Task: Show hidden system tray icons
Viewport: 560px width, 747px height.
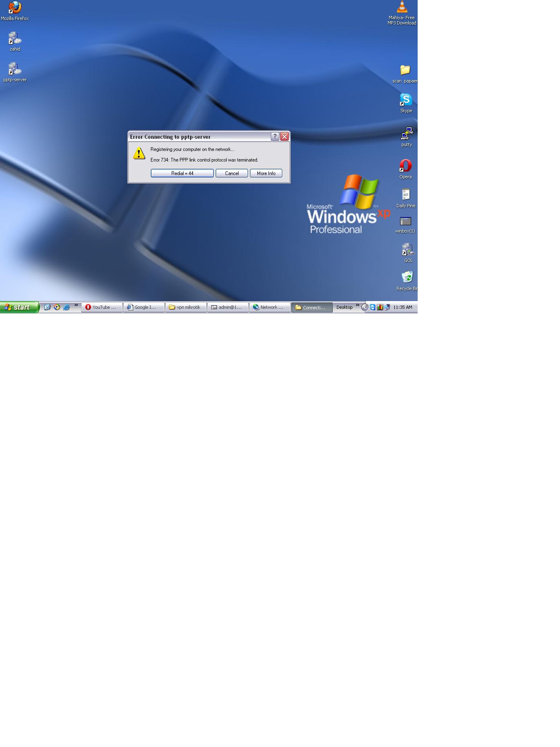Action: [365, 307]
